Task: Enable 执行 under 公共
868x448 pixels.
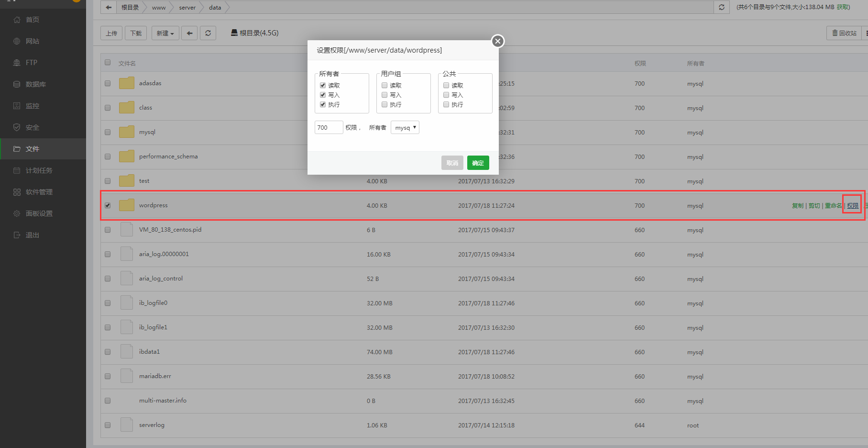Action: (446, 104)
